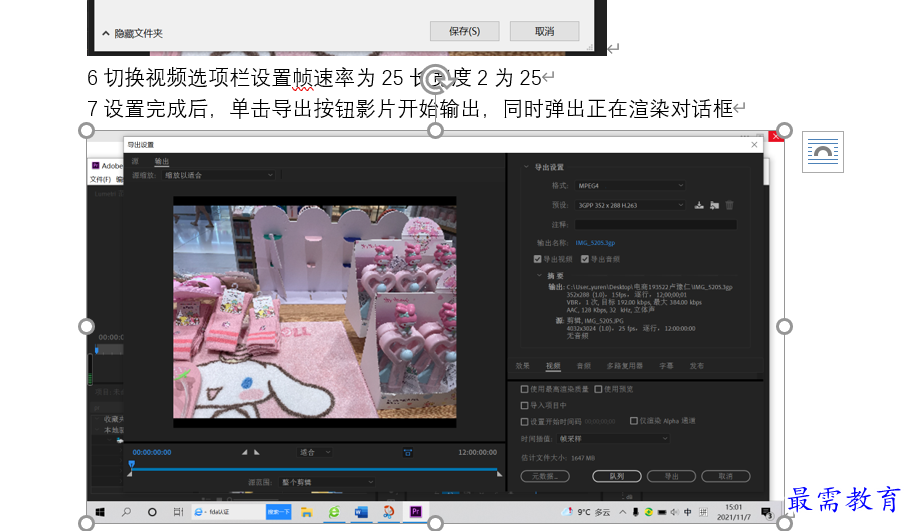909x531 pixels.
Task: Toggle the Export Video (导出视频) checkbox
Action: click(x=537, y=259)
